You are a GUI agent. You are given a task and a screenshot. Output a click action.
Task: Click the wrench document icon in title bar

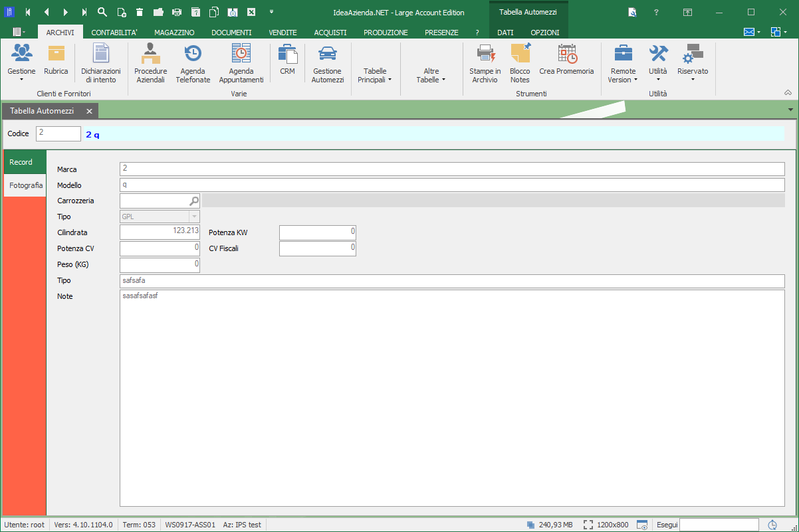pos(632,12)
